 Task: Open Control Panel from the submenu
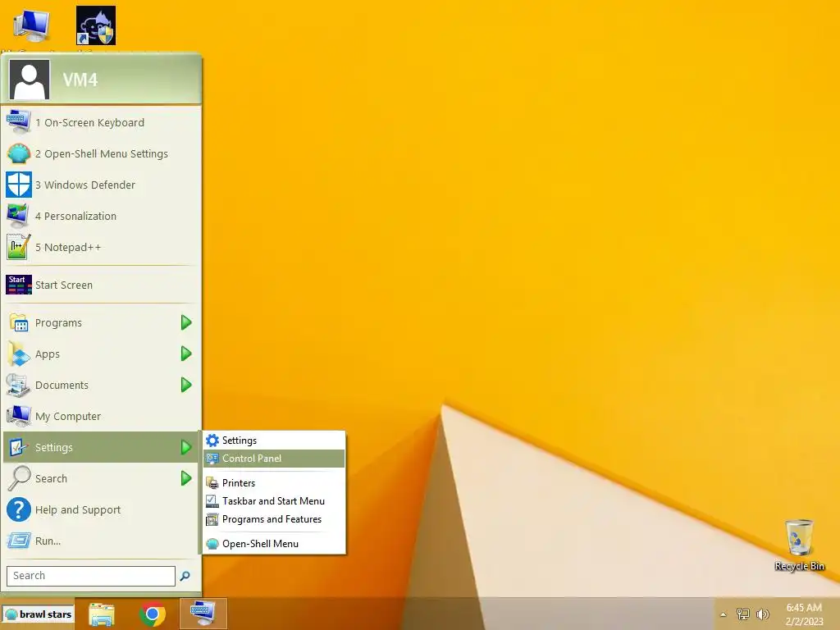(274, 459)
